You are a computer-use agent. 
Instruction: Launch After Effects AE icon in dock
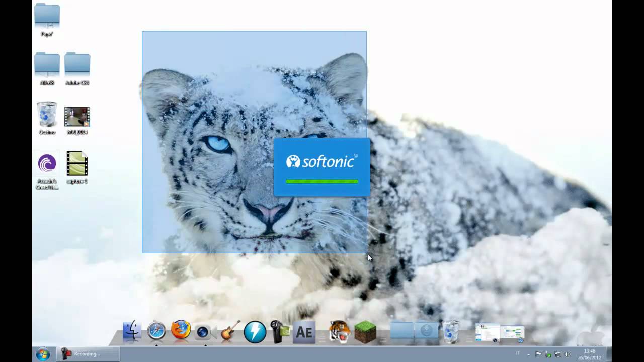(x=304, y=332)
